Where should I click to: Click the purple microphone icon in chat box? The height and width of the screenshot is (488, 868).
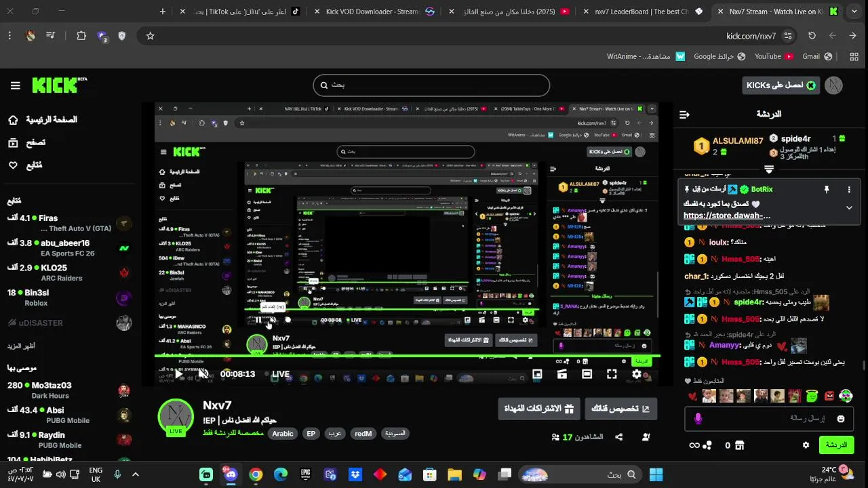pos(698,419)
